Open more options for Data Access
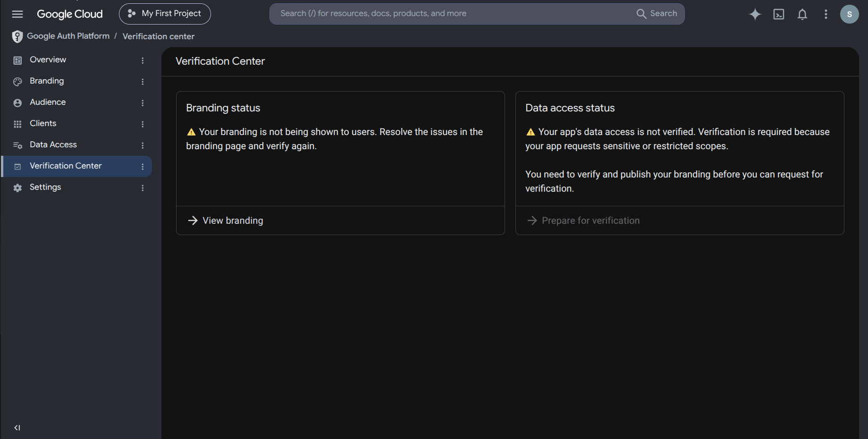The height and width of the screenshot is (439, 868). click(x=143, y=145)
